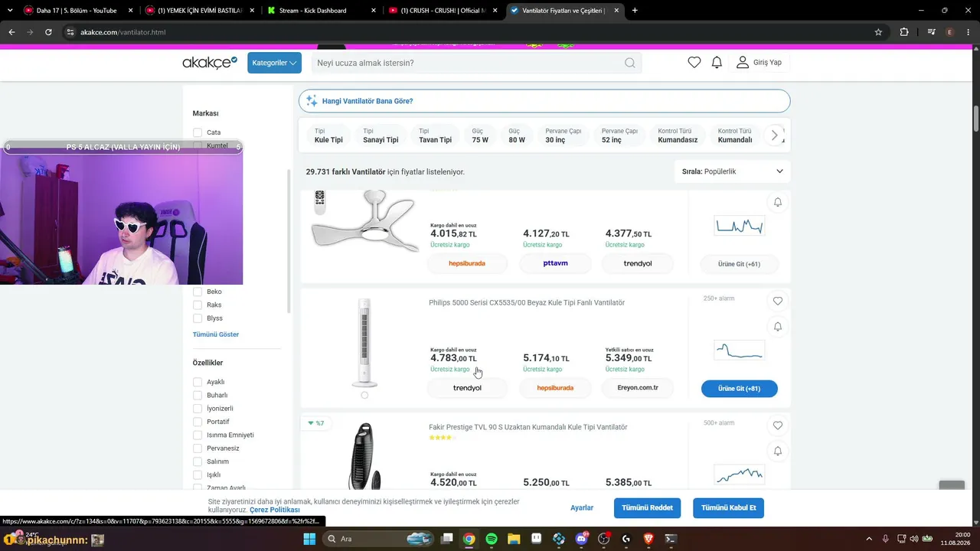This screenshot has width=980, height=551.
Task: Reload the page with the browser refresh button
Action: [48, 32]
